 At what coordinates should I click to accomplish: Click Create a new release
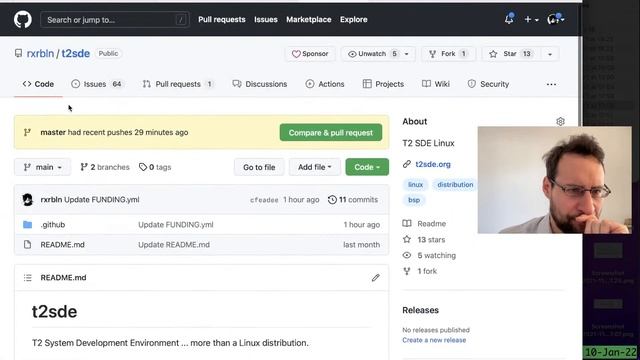[x=434, y=340]
